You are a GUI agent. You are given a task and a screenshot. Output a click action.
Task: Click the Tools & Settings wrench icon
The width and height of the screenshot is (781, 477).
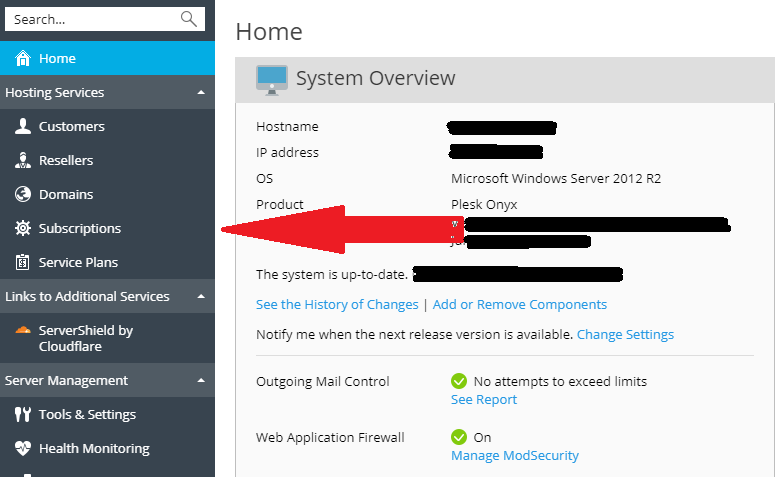pyautogui.click(x=23, y=414)
